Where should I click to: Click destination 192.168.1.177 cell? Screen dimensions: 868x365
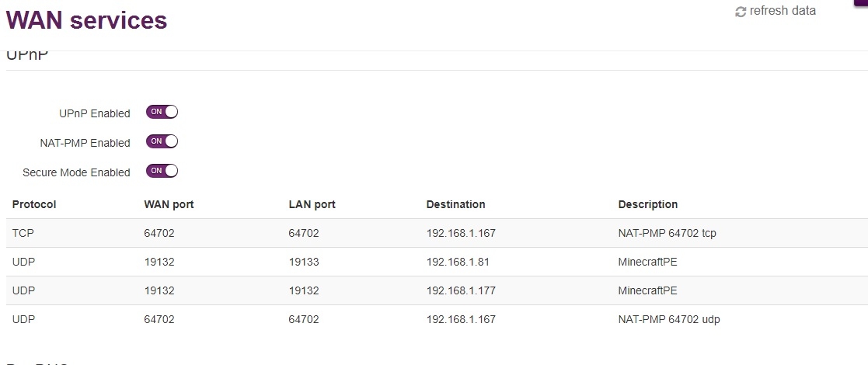tap(461, 290)
